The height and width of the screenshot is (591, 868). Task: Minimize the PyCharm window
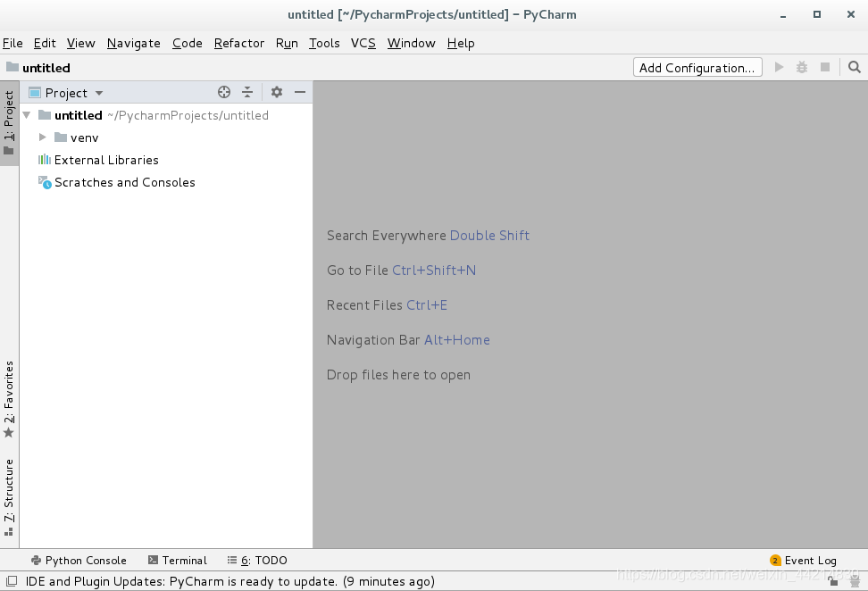pos(783,15)
